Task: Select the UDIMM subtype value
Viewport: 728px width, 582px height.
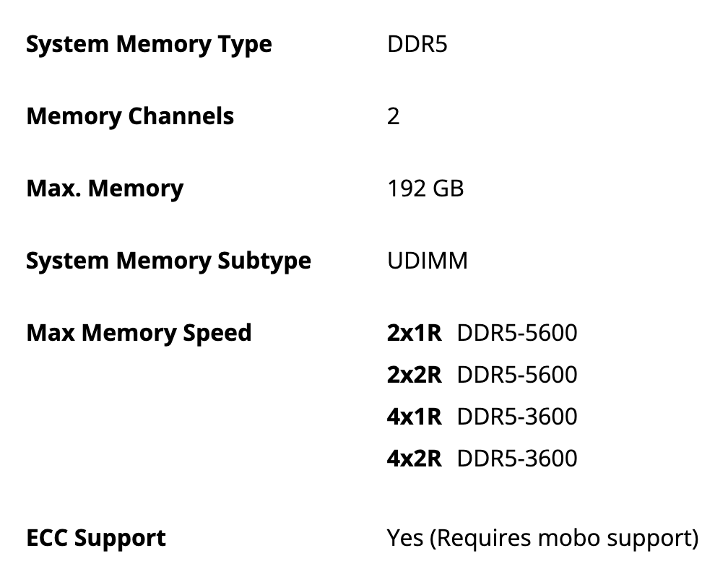Action: pyautogui.click(x=428, y=261)
